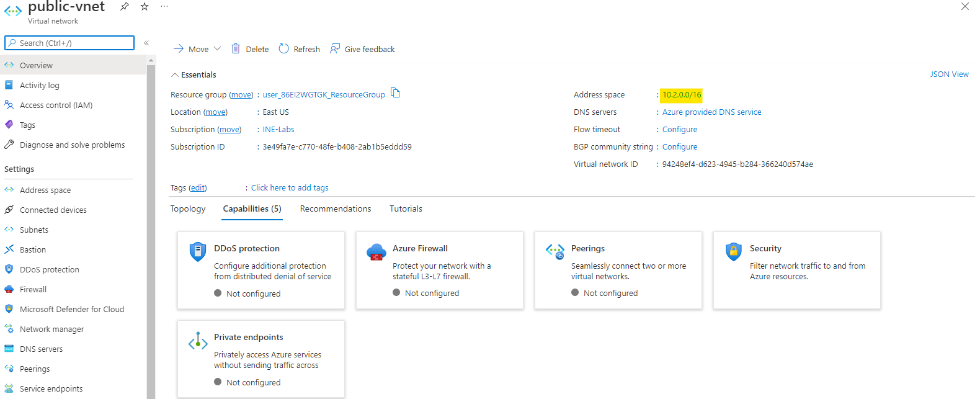Collapse the left navigation sidebar
The image size is (980, 399).
coord(146,43)
